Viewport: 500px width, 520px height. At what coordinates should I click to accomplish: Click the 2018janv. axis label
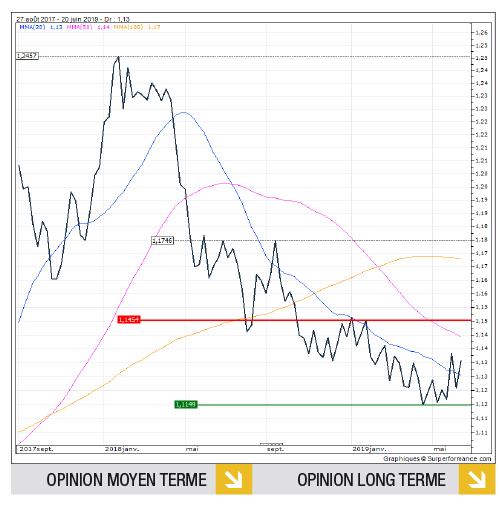[122, 449]
